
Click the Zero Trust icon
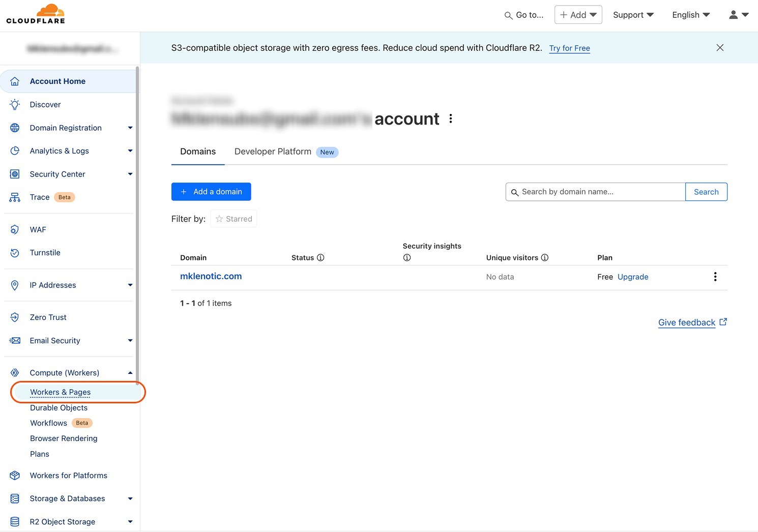point(15,317)
